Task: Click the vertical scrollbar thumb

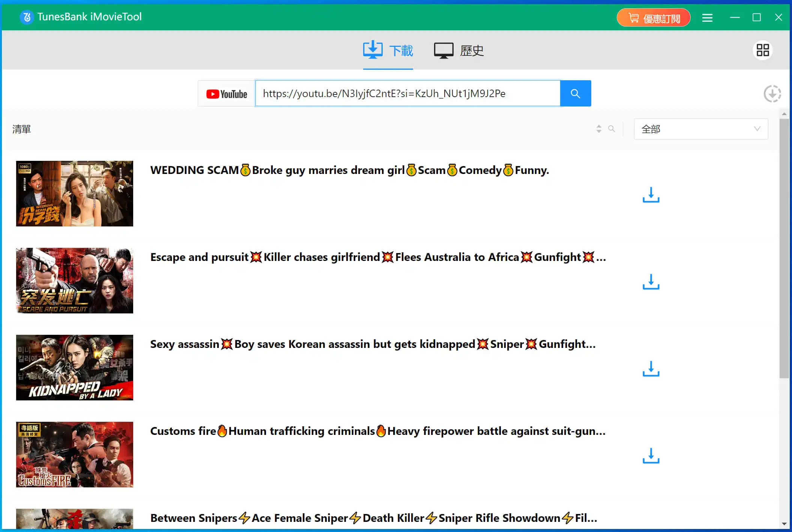Action: [x=784, y=247]
